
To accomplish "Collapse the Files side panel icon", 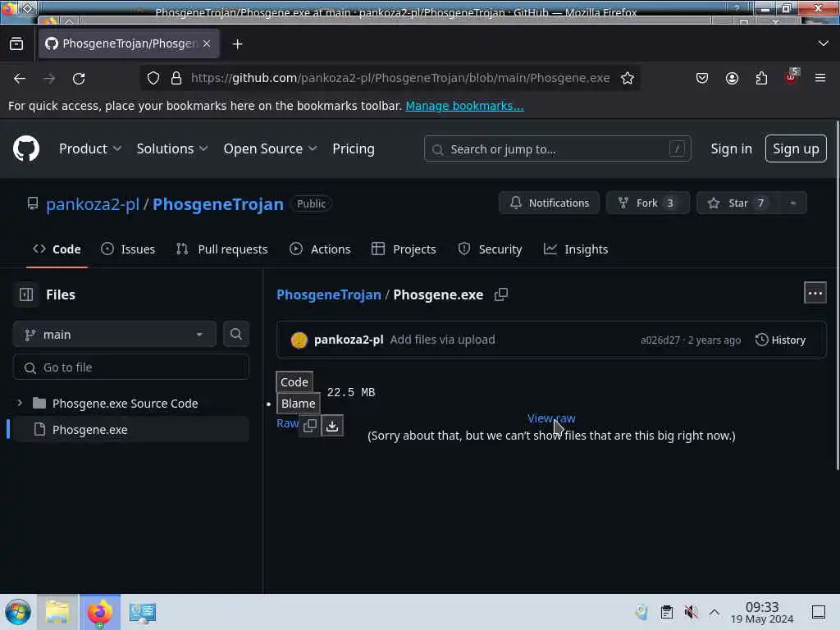I will (26, 294).
